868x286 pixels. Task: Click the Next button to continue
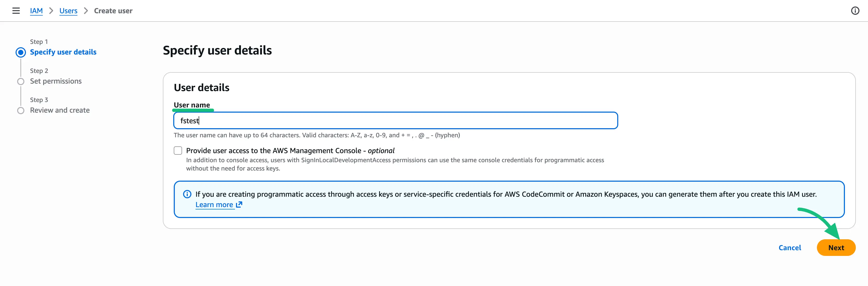click(836, 247)
